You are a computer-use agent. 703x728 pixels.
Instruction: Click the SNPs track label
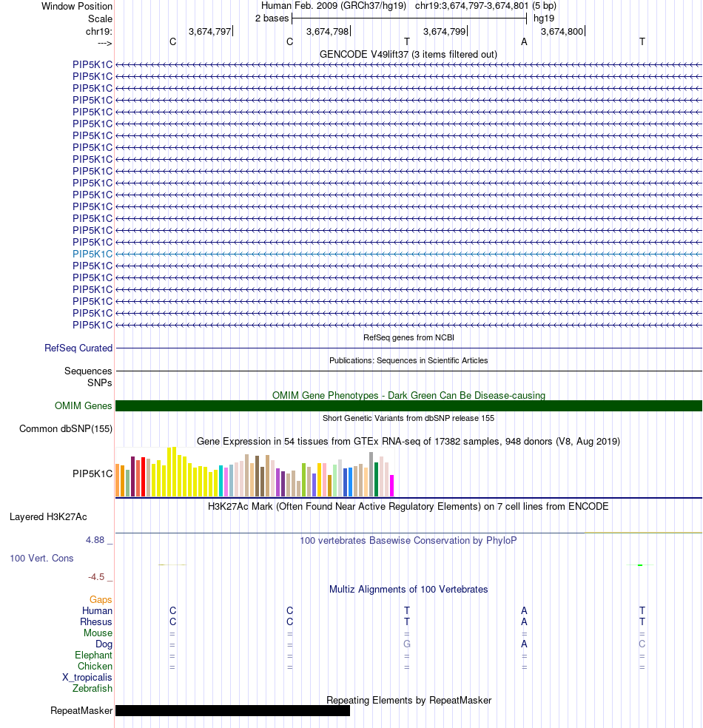click(x=99, y=382)
